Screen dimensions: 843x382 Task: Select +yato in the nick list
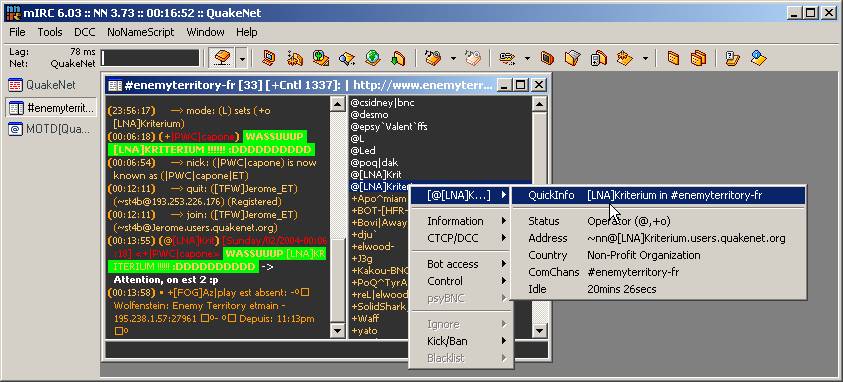point(365,331)
